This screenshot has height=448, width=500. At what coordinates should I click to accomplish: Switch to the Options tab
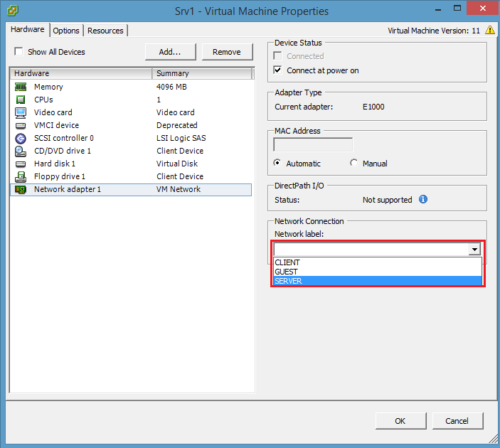[x=66, y=31]
